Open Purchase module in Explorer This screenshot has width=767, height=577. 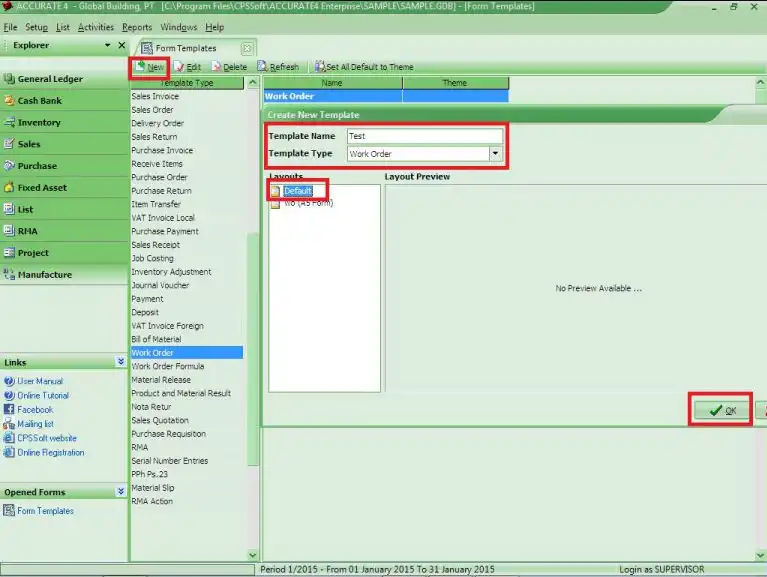(x=64, y=166)
